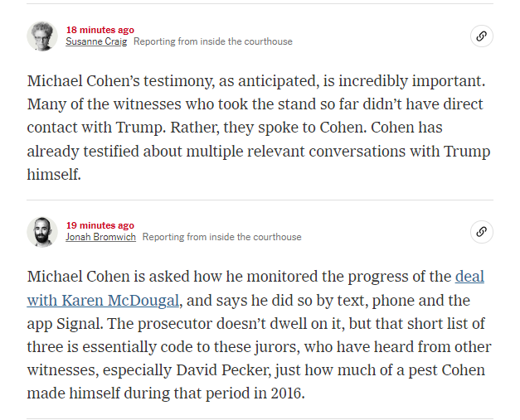Click the underlined word 'deal'
The image size is (520, 420).
click(469, 277)
